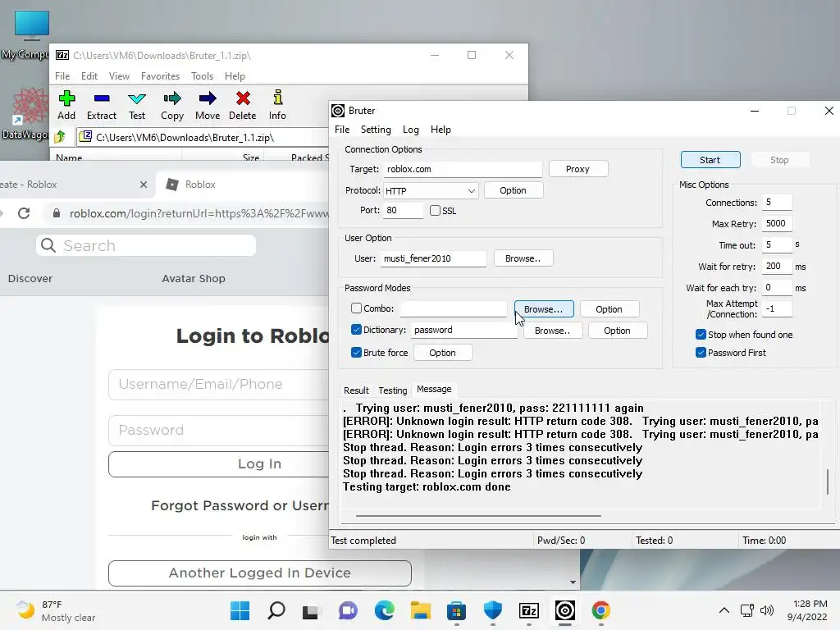This screenshot has width=840, height=630.
Task: Uncheck the Dictionary password mode
Action: coord(356,330)
